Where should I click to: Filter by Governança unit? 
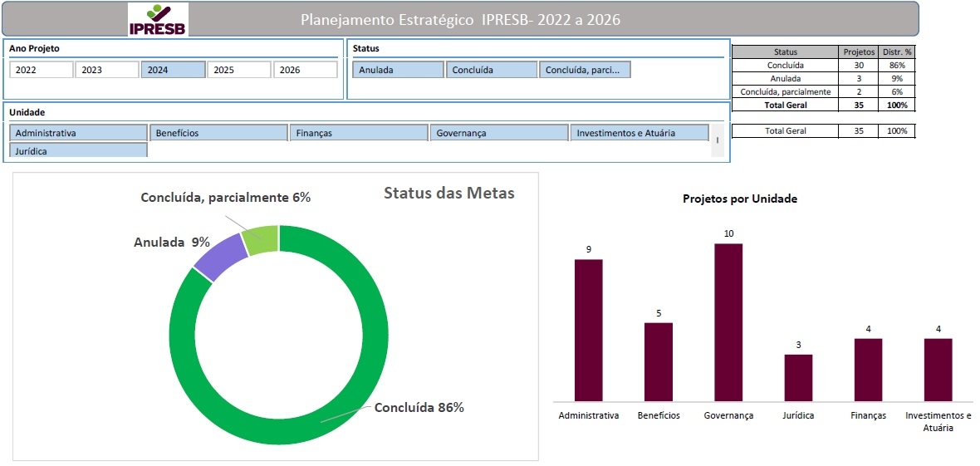(x=499, y=133)
